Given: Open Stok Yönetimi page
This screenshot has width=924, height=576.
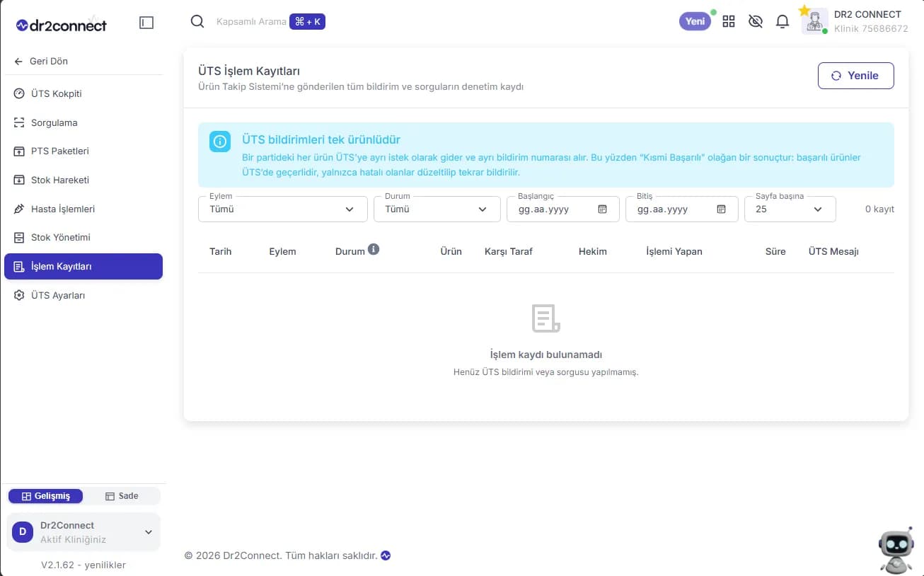Looking at the screenshot, I should point(83,237).
